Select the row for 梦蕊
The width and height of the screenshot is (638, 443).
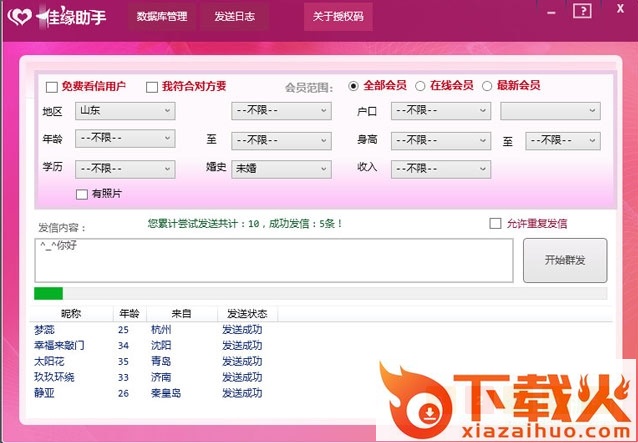[321, 330]
